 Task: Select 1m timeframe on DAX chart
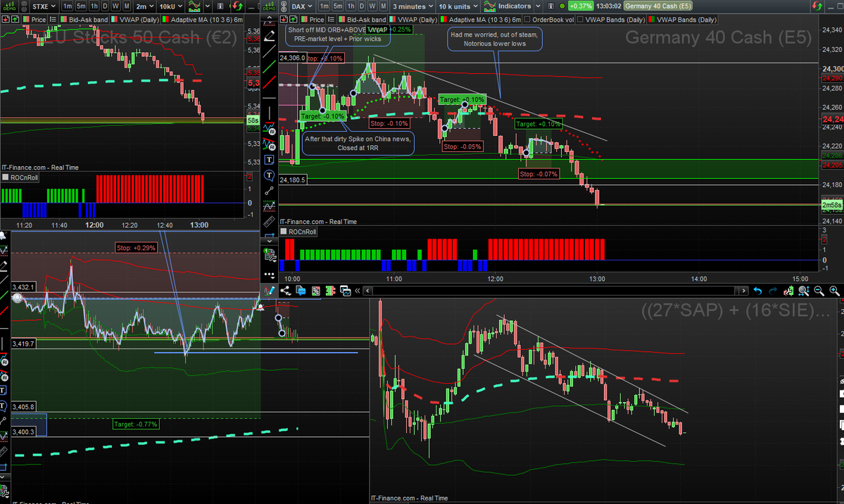[324, 6]
